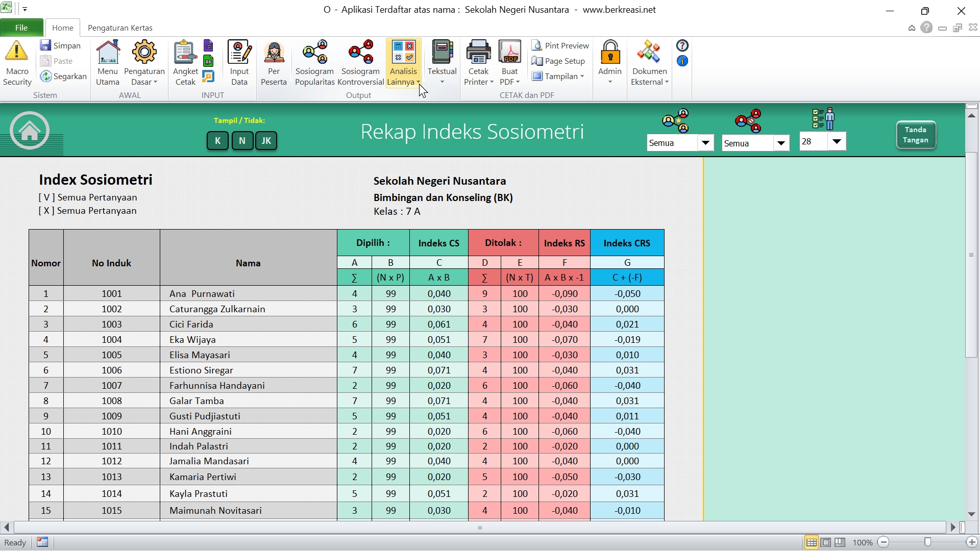Image resolution: width=980 pixels, height=551 pixels.
Task: Click the zoom slider handle in the status bar
Action: point(927,542)
